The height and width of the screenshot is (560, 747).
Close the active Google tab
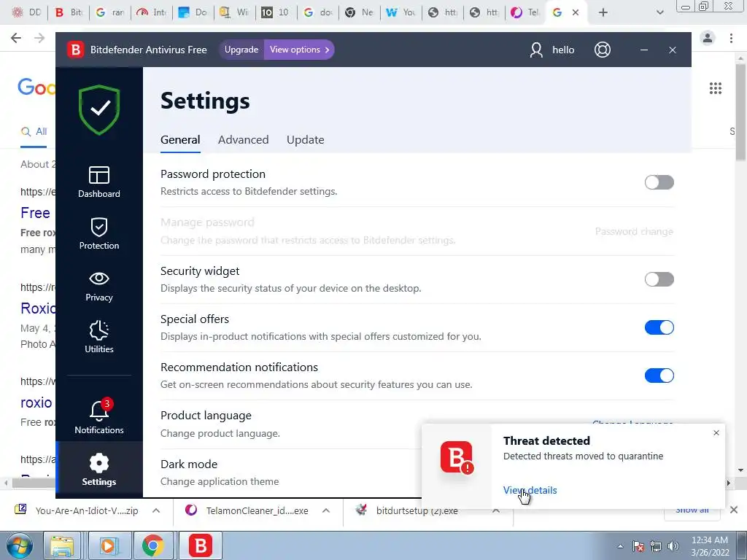click(x=576, y=12)
